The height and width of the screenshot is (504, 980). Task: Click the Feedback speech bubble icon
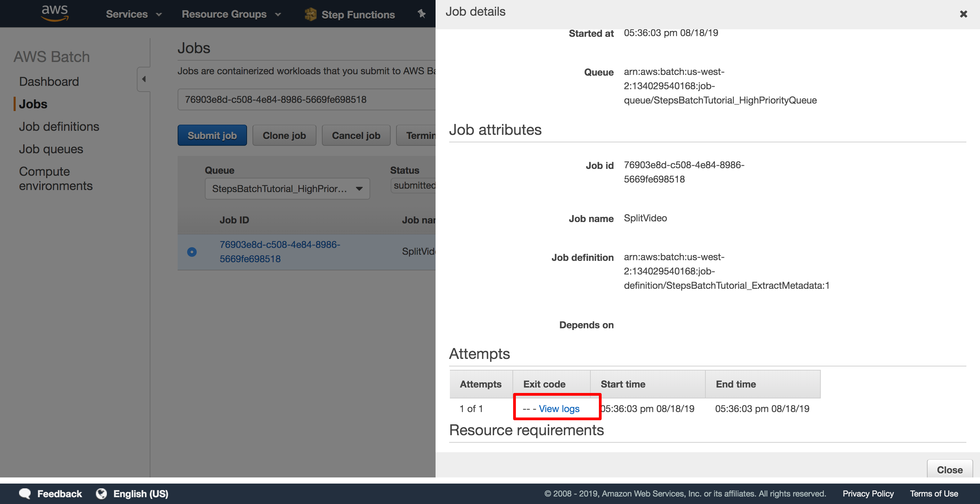click(x=25, y=493)
